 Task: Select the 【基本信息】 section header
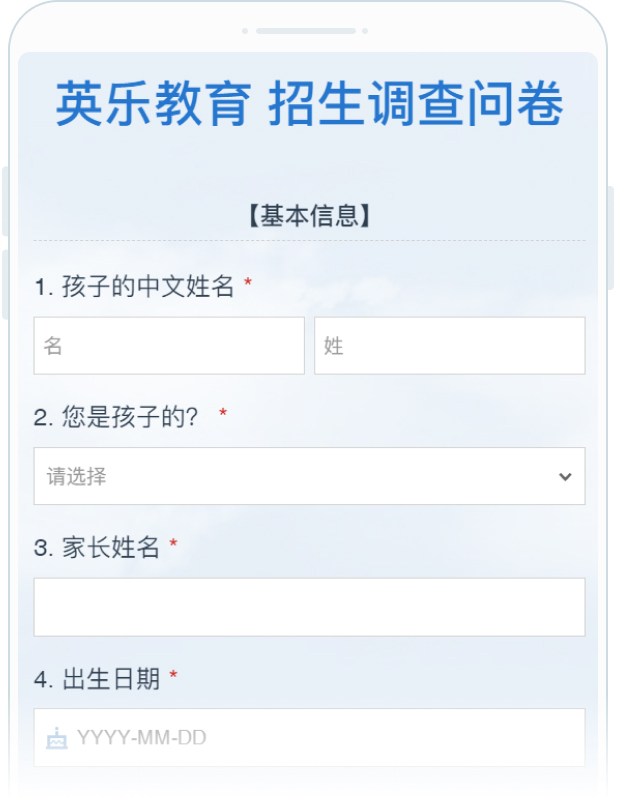[309, 215]
